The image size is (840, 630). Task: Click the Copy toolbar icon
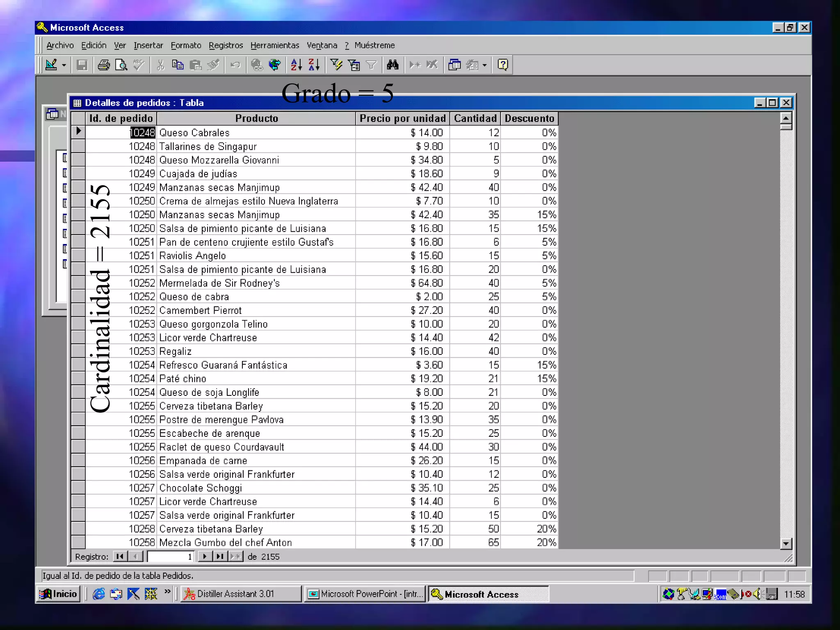coord(178,65)
